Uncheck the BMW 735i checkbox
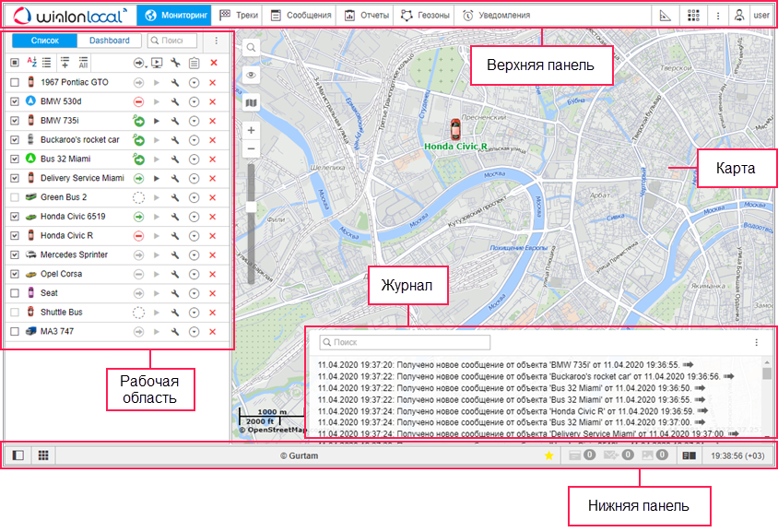 tap(15, 121)
